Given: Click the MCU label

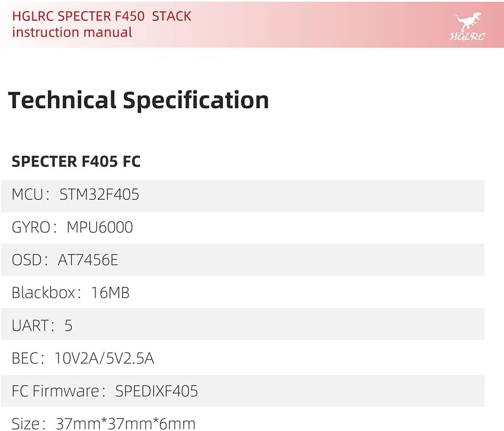Looking at the screenshot, I should coord(27,195).
